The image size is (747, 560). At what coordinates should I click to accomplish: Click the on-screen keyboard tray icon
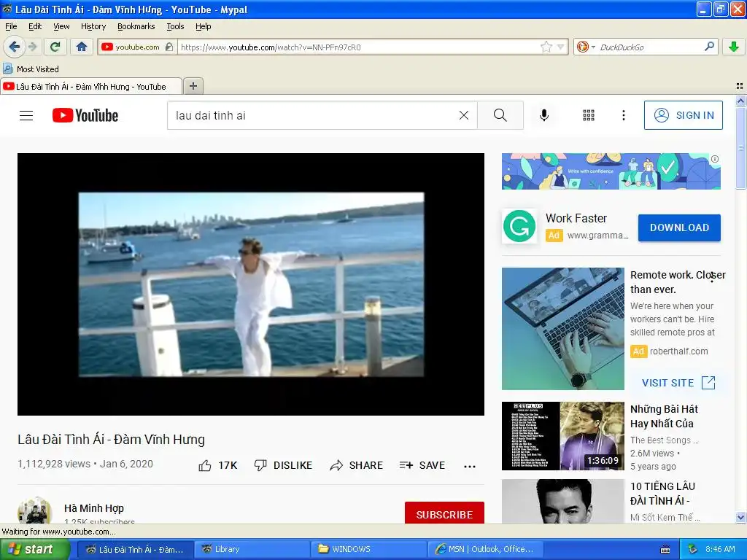(x=665, y=550)
